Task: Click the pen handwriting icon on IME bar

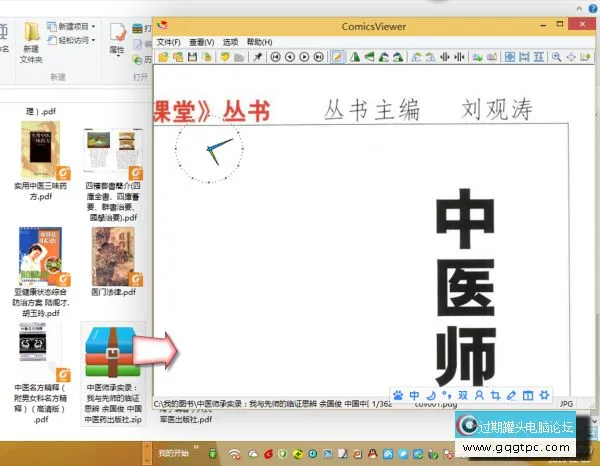Action: point(512,395)
